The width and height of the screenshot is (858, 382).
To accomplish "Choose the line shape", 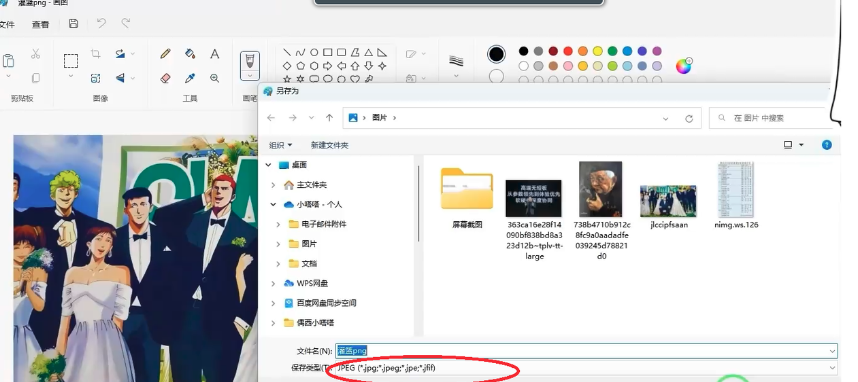I will point(287,53).
